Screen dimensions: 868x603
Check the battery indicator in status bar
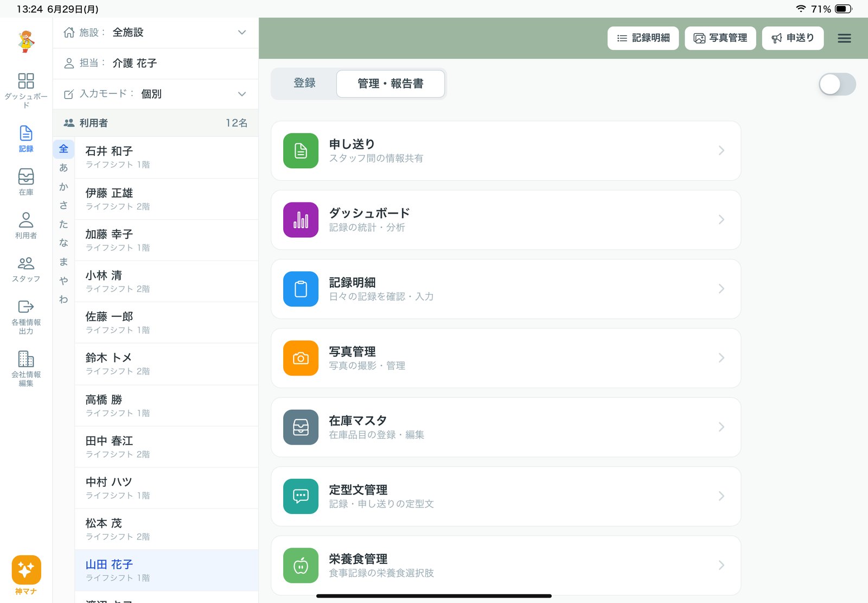click(844, 9)
